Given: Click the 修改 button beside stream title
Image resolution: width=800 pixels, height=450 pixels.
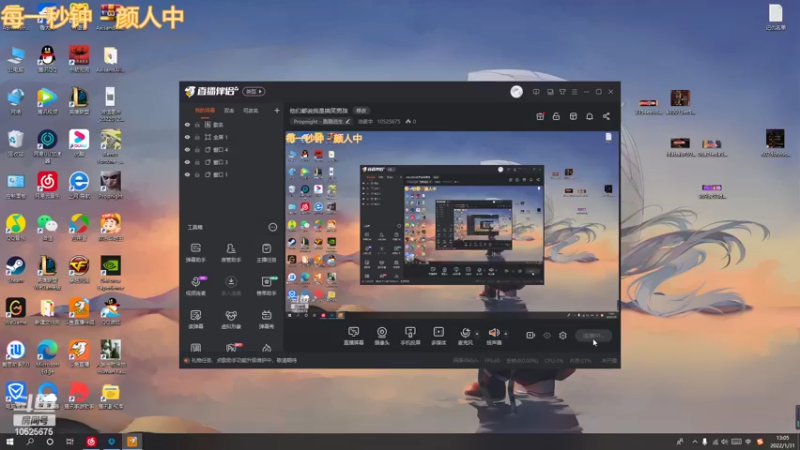Looking at the screenshot, I should pos(361,111).
